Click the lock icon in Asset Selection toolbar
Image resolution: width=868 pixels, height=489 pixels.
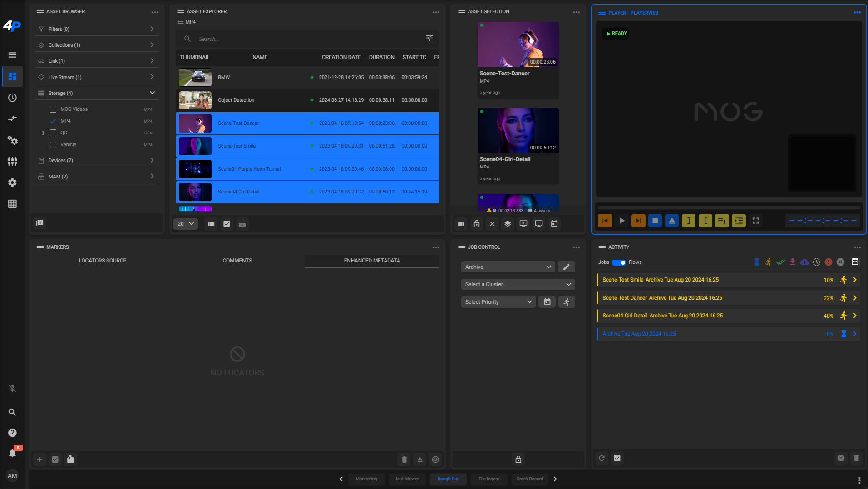[477, 224]
